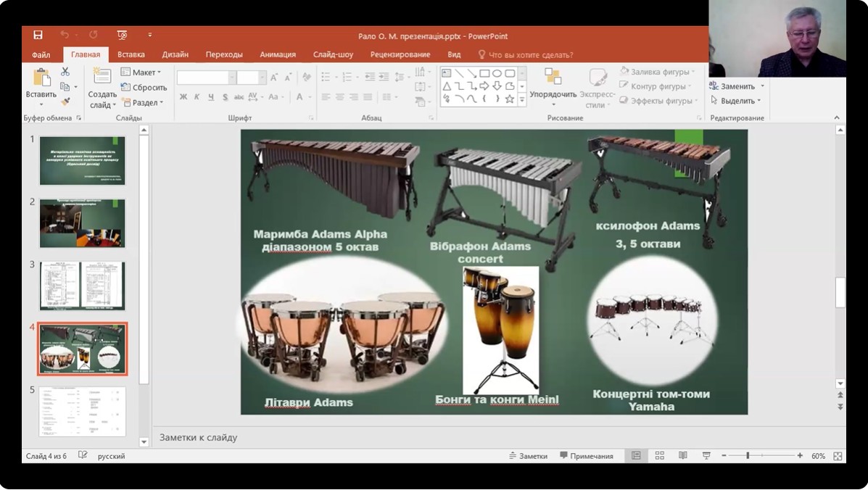This screenshot has width=868, height=490.
Task: Increase the list indent level
Action: pos(384,78)
